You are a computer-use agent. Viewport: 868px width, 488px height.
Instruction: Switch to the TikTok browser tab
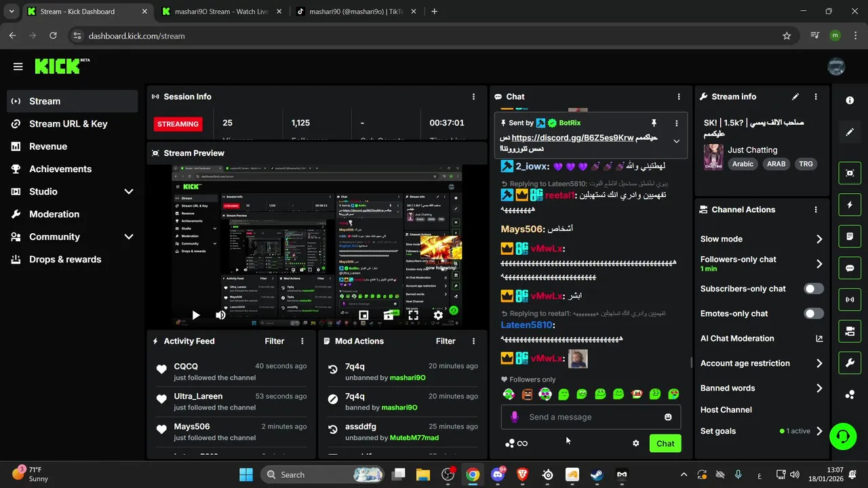[356, 12]
